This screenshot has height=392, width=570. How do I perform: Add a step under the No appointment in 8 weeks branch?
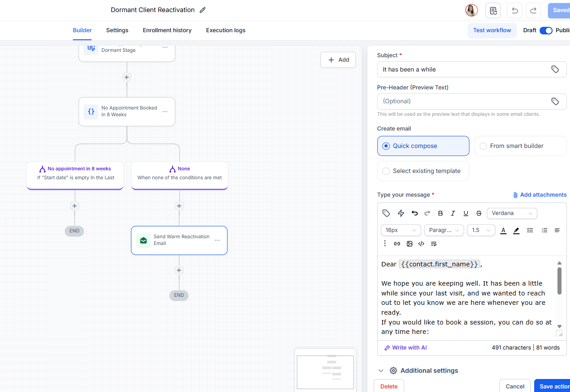tap(75, 206)
